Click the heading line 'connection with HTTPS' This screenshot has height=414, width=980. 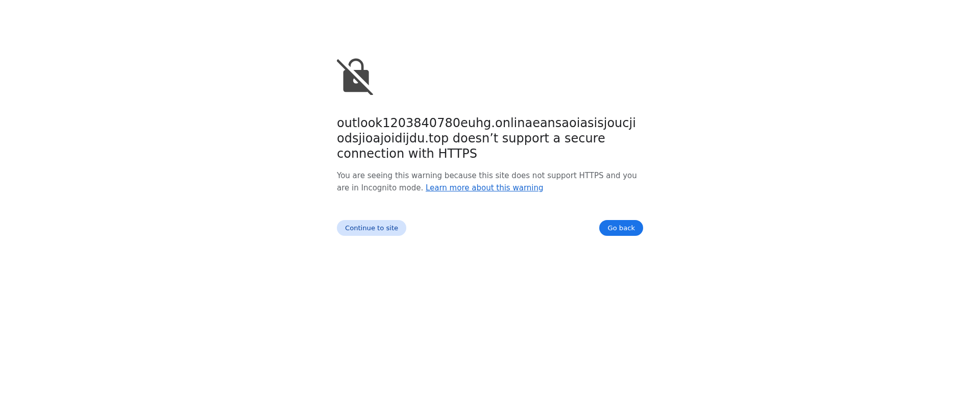[x=407, y=154]
